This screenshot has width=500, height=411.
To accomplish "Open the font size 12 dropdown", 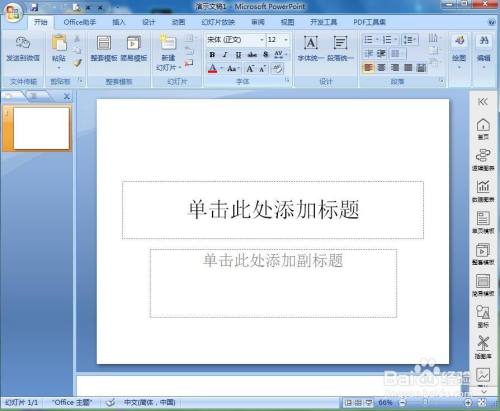I will click(286, 40).
